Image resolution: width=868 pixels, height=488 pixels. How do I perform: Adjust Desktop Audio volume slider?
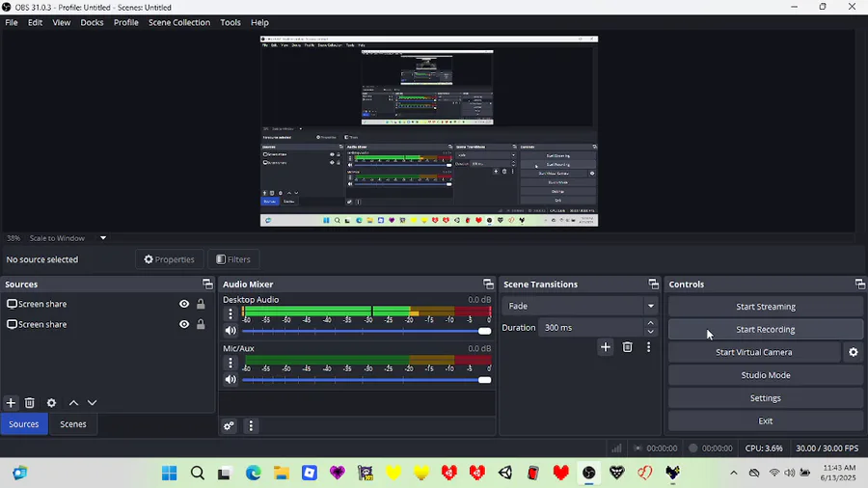click(366, 331)
